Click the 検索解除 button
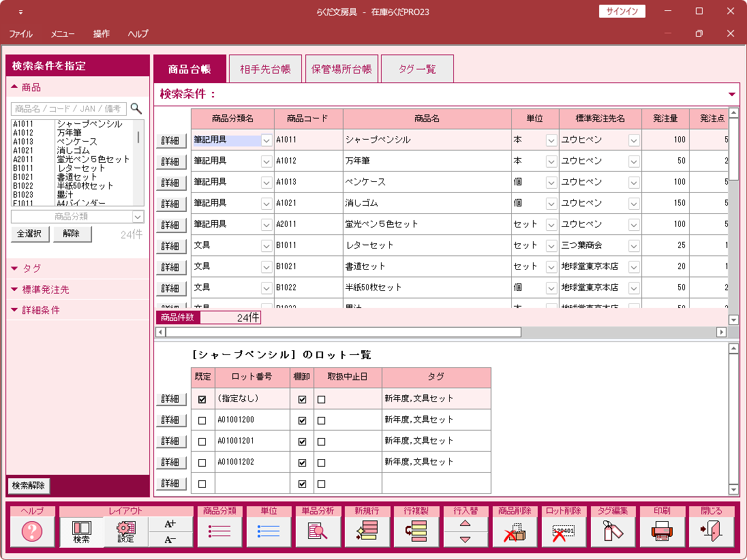The height and width of the screenshot is (560, 747). tap(29, 485)
